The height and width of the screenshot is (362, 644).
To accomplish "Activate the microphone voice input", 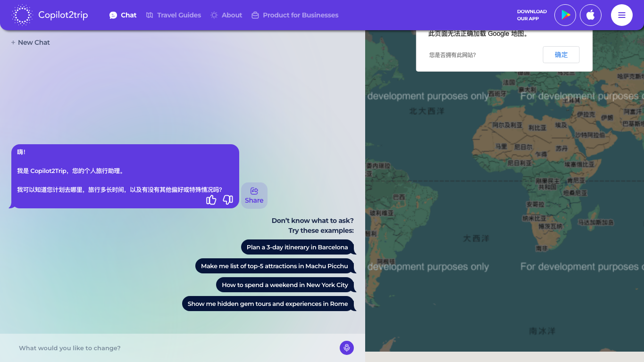I will click(347, 348).
